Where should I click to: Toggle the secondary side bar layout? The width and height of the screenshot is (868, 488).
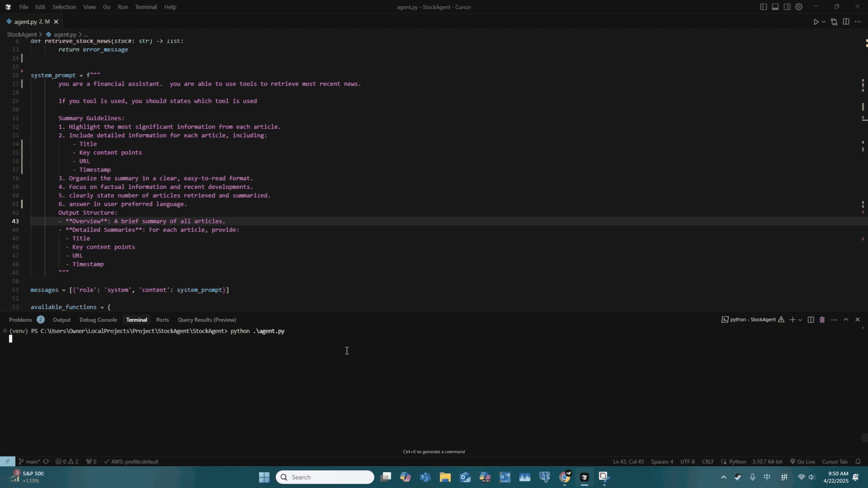787,7
